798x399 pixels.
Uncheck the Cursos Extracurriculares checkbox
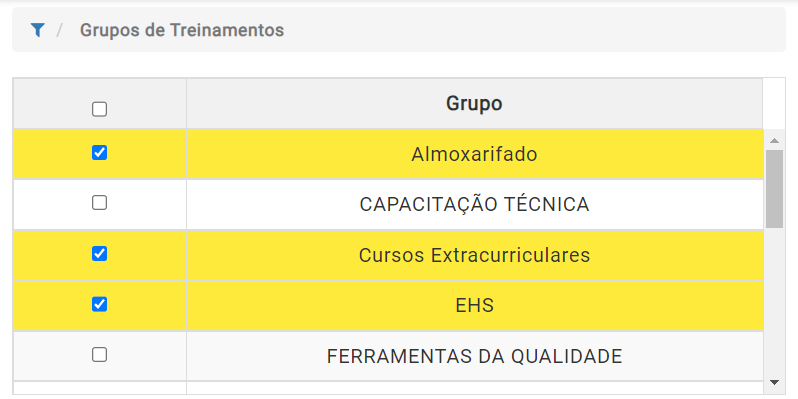99,253
